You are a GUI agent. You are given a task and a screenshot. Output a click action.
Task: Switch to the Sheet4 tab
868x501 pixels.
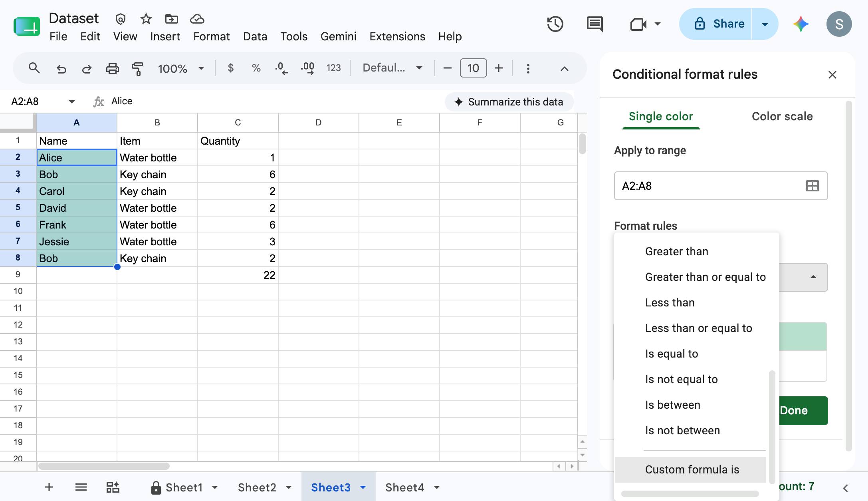[x=404, y=487]
